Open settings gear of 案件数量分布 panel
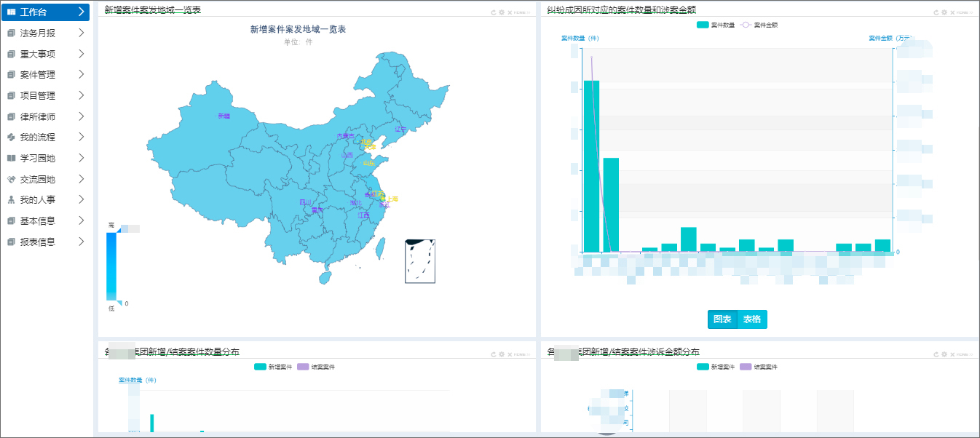 tap(502, 354)
